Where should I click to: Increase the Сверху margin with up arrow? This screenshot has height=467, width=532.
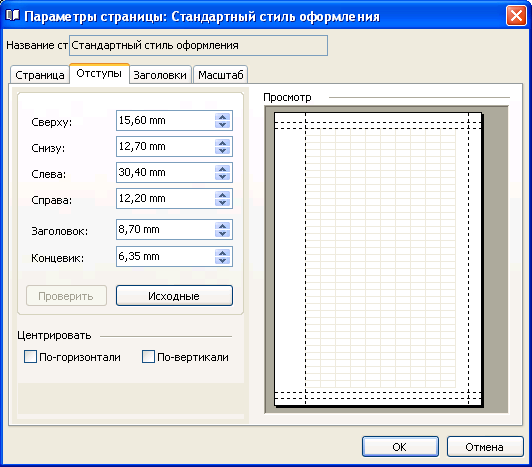coord(223,117)
